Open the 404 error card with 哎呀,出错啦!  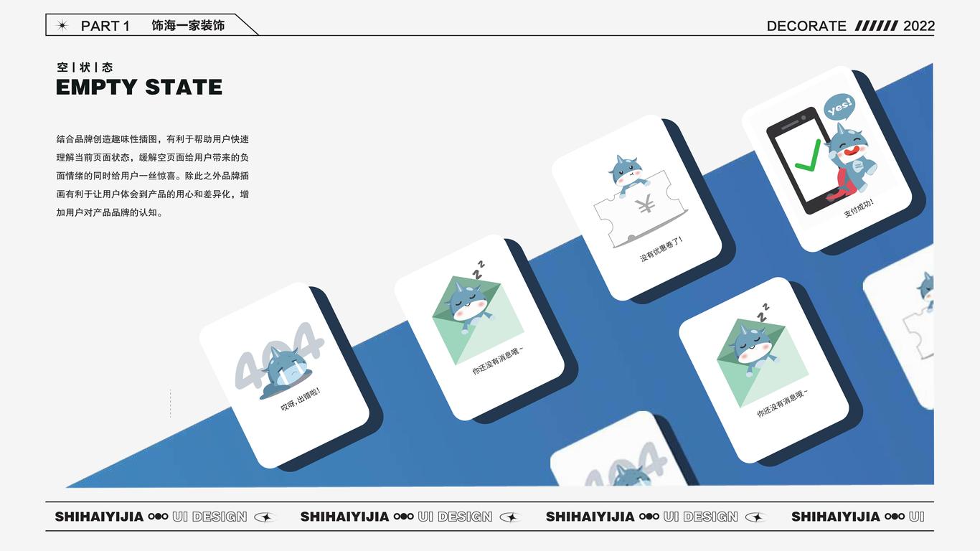pos(284,374)
